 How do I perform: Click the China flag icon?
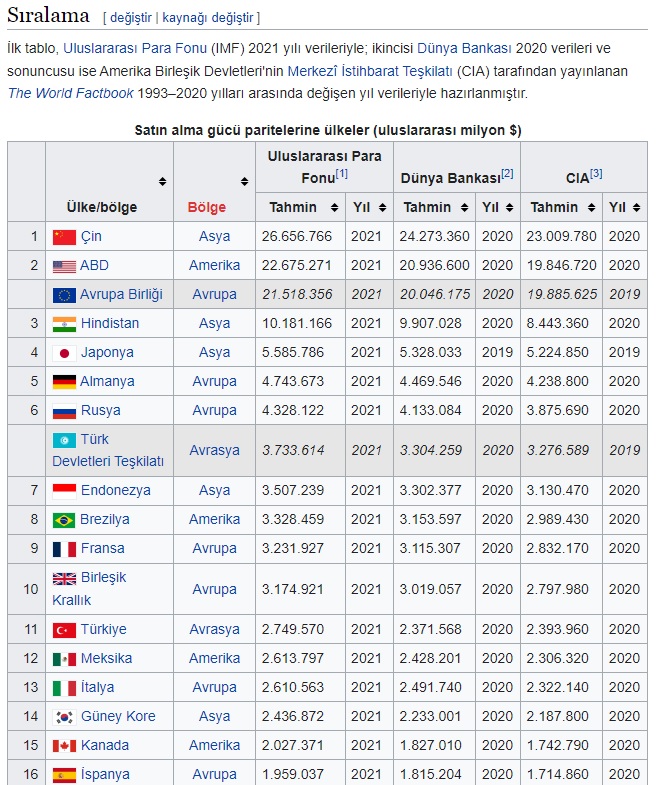pyautogui.click(x=64, y=237)
